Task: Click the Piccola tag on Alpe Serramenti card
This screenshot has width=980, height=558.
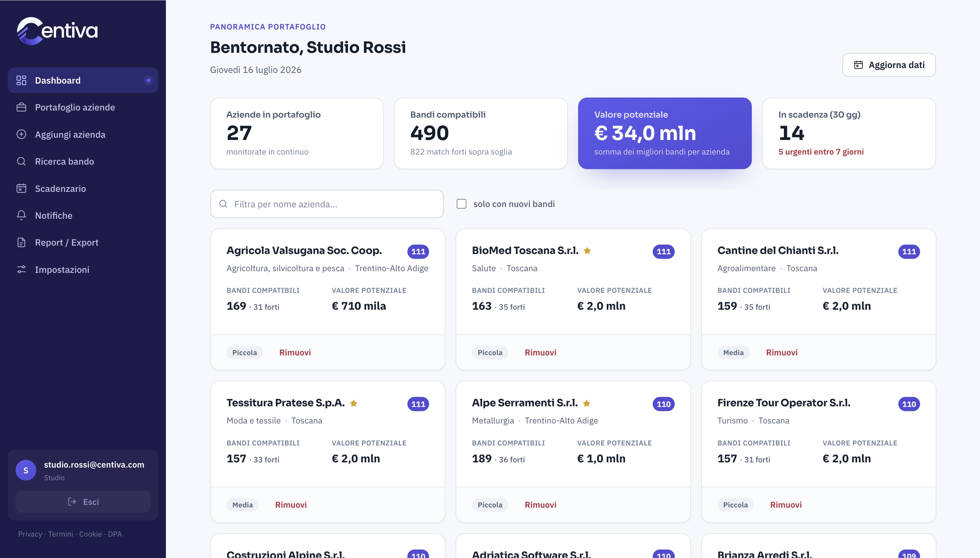Action: 490,505
